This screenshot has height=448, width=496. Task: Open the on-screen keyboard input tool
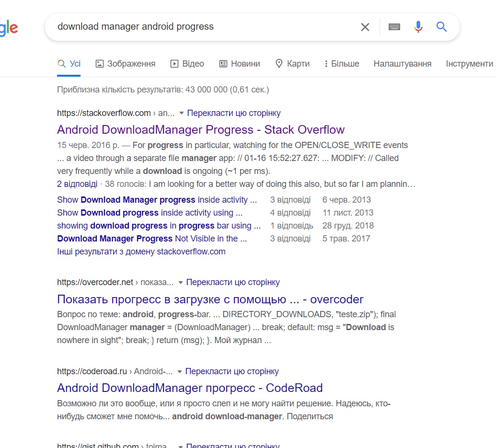point(394,27)
